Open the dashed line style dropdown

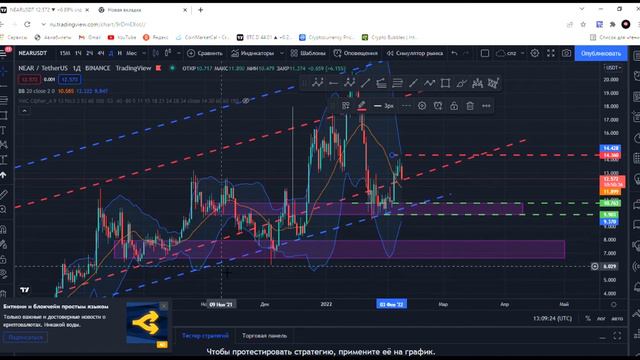click(x=406, y=106)
